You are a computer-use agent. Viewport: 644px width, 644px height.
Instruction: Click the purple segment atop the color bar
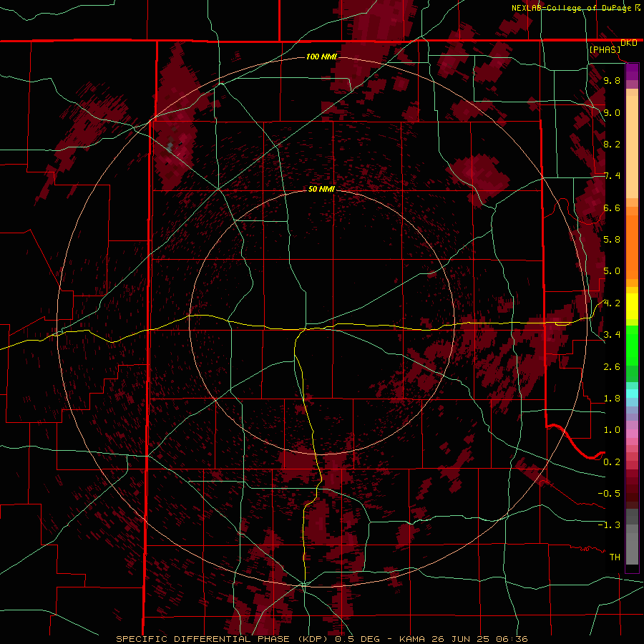pyautogui.click(x=632, y=72)
